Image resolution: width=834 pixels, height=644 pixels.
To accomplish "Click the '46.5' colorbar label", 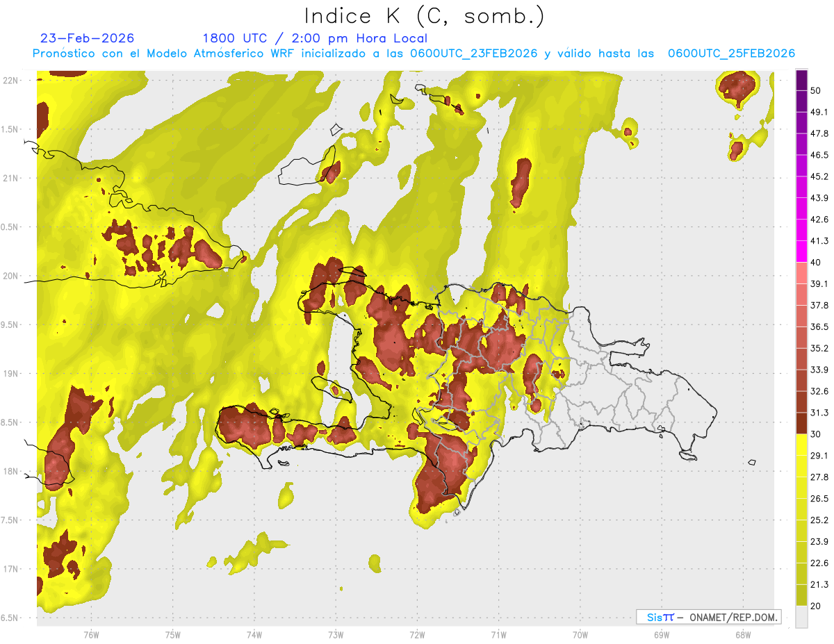I will pyautogui.click(x=819, y=155).
